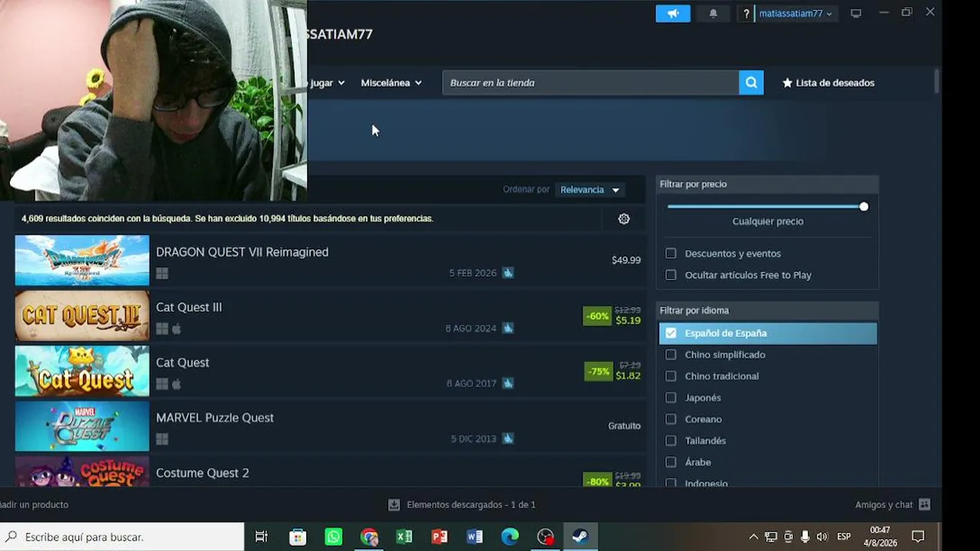Viewport: 980px width, 551px height.
Task: Open Task View on the taskbar
Action: point(261,536)
